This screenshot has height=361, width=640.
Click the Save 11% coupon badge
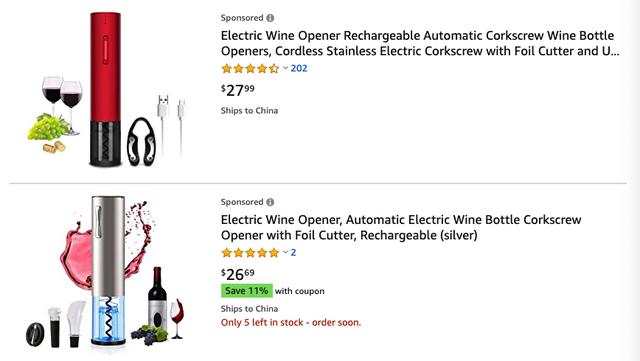(247, 291)
